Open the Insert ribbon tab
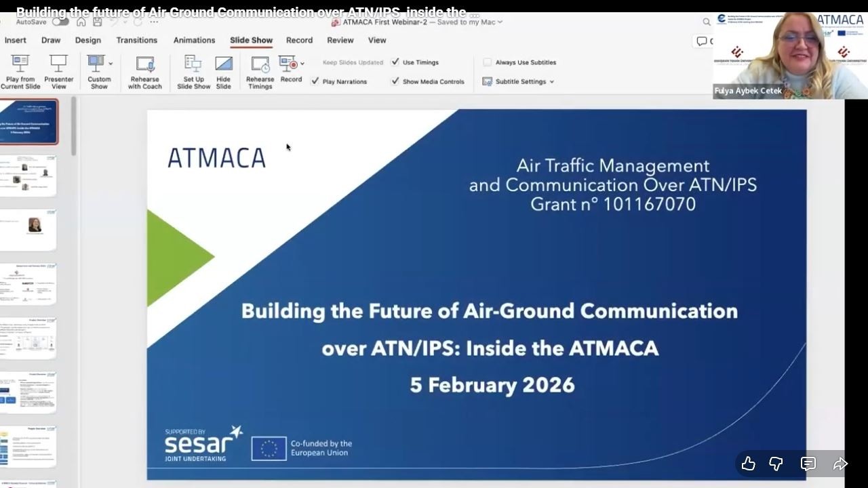This screenshot has height=488, width=868. pyautogui.click(x=16, y=40)
